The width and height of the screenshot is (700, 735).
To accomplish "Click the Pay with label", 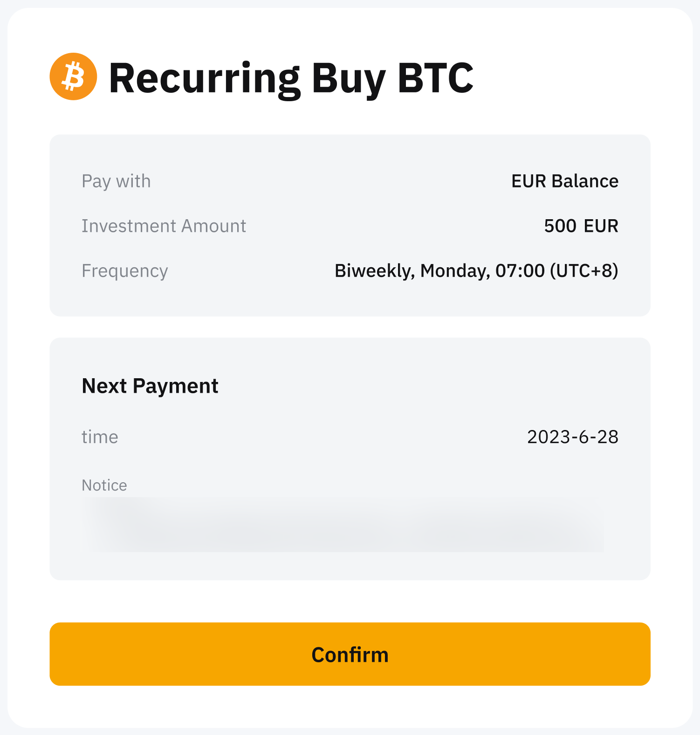I will [116, 181].
